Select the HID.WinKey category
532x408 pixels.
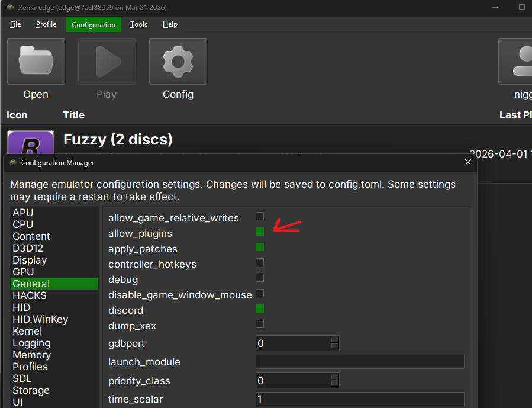coord(54,319)
